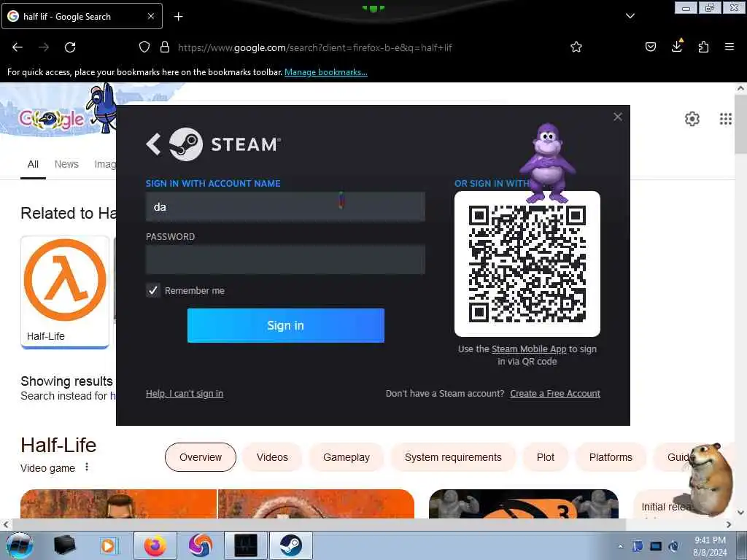Switch to the News search tab
The width and height of the screenshot is (747, 560).
[66, 164]
